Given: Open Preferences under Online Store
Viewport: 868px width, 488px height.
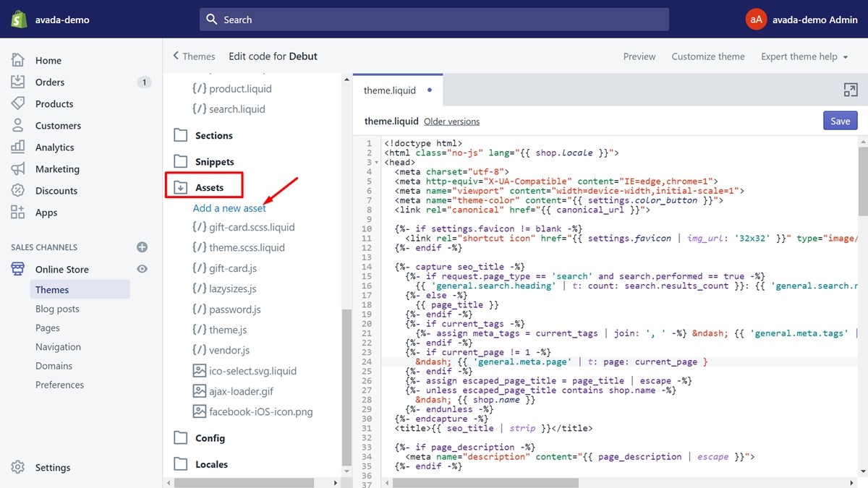Looking at the screenshot, I should click(x=60, y=385).
